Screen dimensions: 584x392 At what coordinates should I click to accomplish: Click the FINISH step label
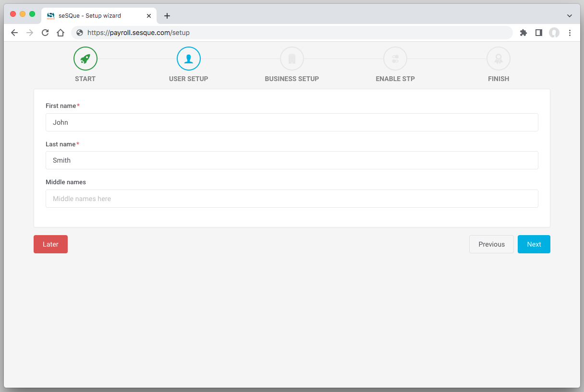pos(499,79)
